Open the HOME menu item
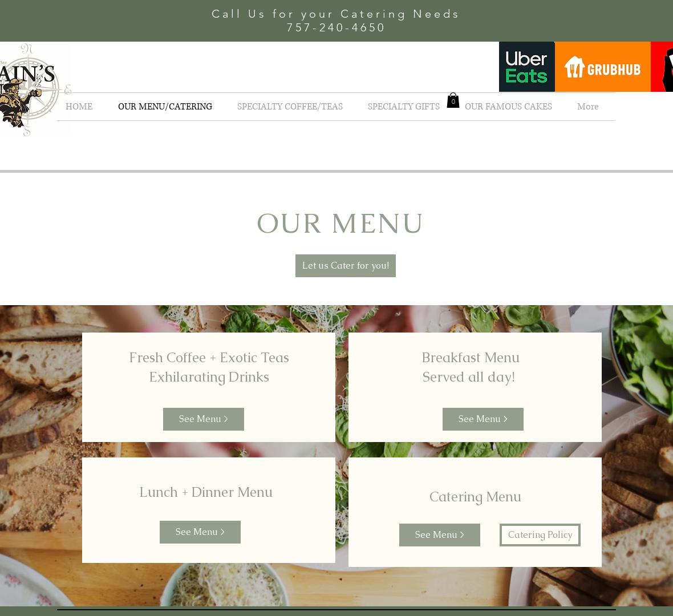 click(79, 107)
